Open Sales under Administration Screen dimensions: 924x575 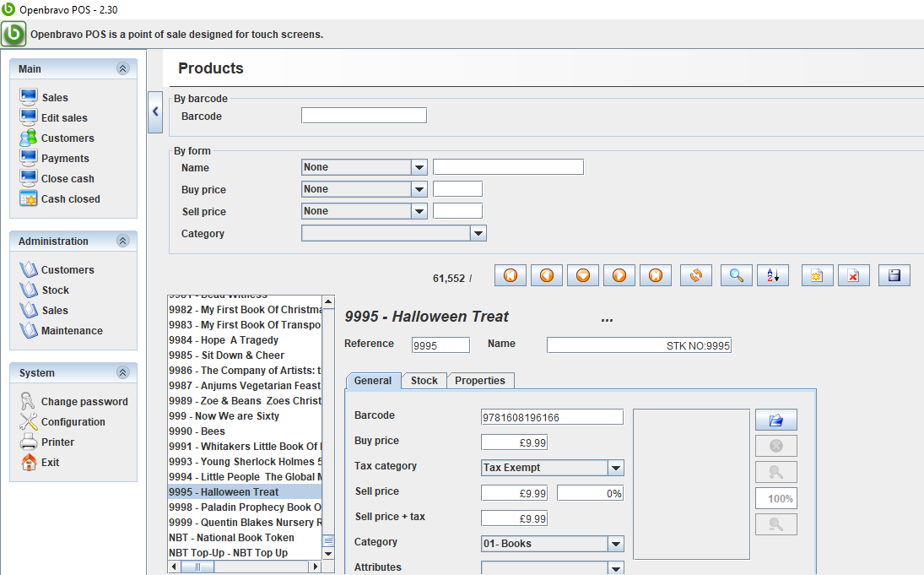44,310
